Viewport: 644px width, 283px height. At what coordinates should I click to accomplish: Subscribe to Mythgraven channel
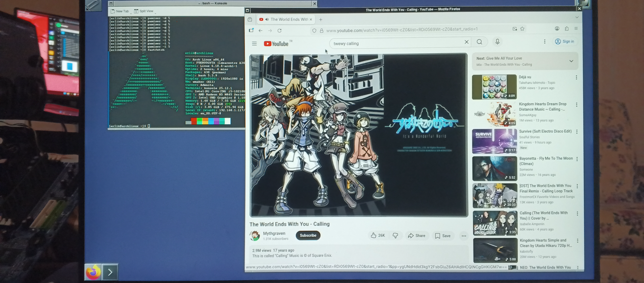pos(308,235)
